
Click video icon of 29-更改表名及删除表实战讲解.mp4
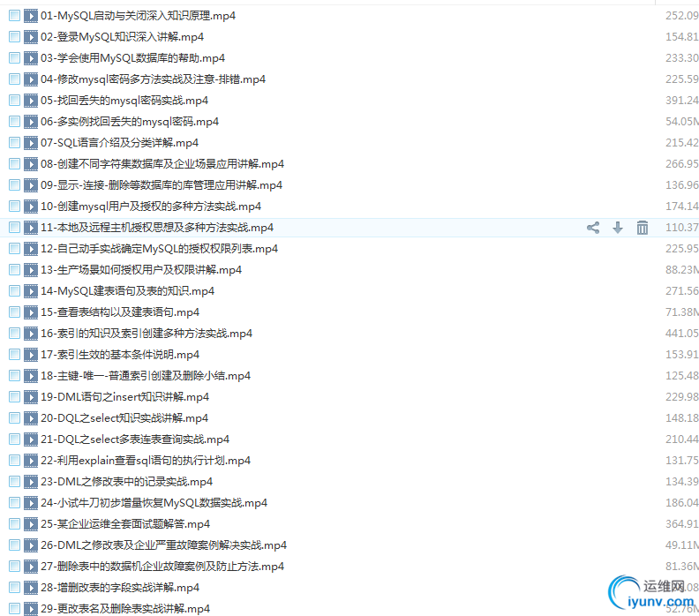pyautogui.click(x=31, y=609)
